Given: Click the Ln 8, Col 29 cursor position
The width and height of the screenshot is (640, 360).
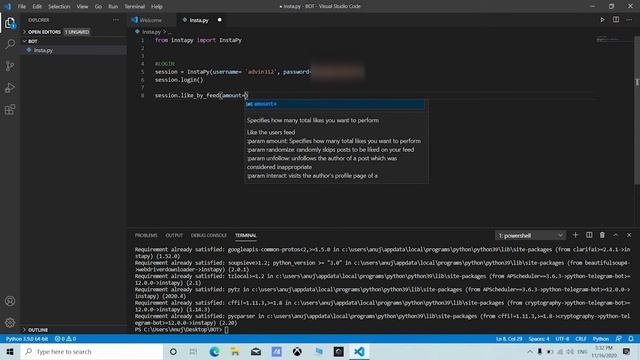Looking at the screenshot, I should pyautogui.click(x=509, y=339).
